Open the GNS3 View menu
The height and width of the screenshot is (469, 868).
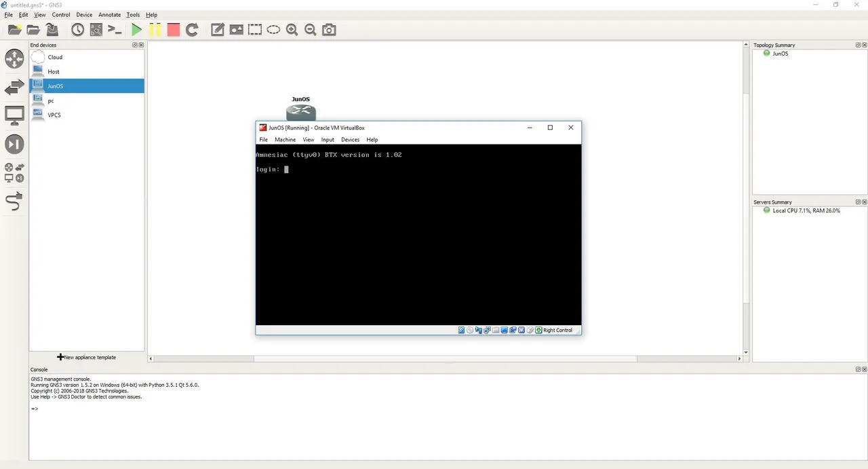pos(40,14)
